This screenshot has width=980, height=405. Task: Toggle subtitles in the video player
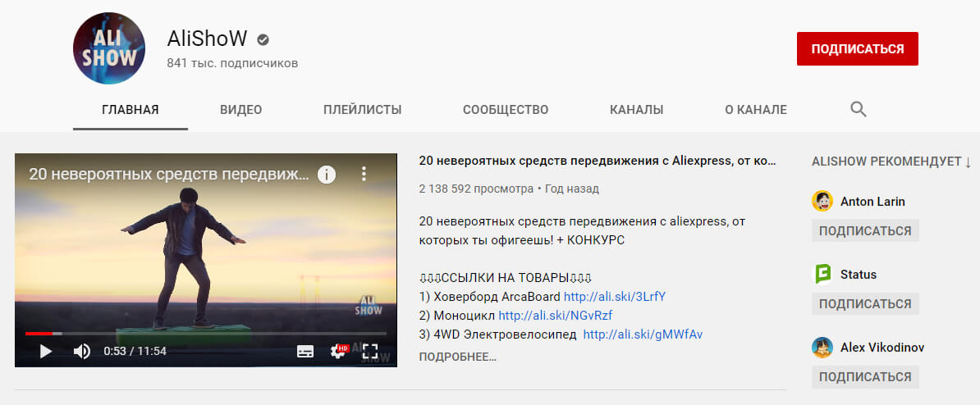(305, 351)
